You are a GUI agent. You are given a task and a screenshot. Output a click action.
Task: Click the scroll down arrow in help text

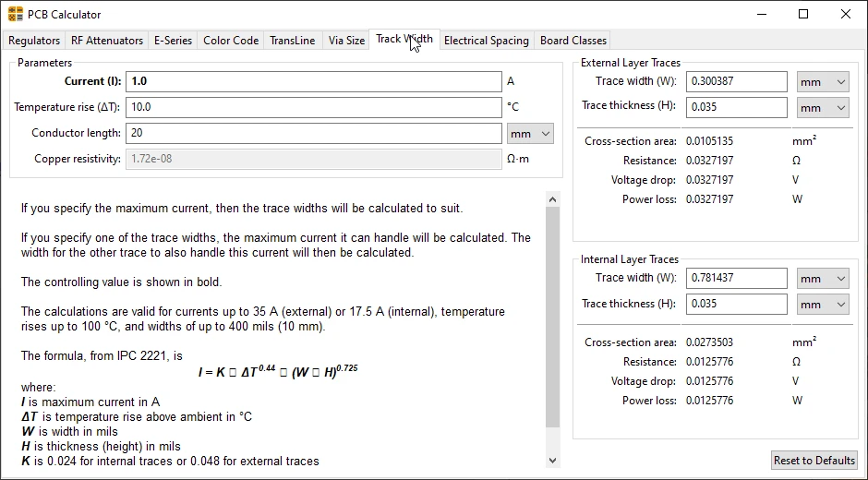click(x=553, y=460)
